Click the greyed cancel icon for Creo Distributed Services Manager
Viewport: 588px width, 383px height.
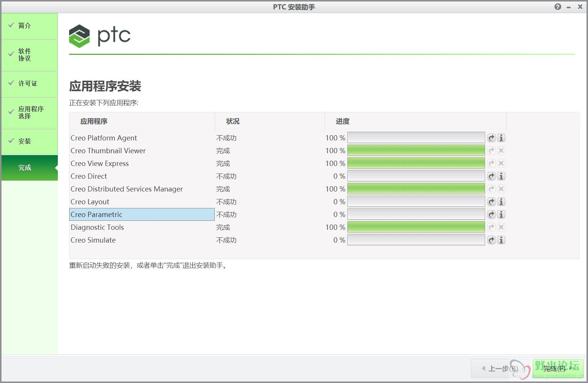tap(501, 189)
